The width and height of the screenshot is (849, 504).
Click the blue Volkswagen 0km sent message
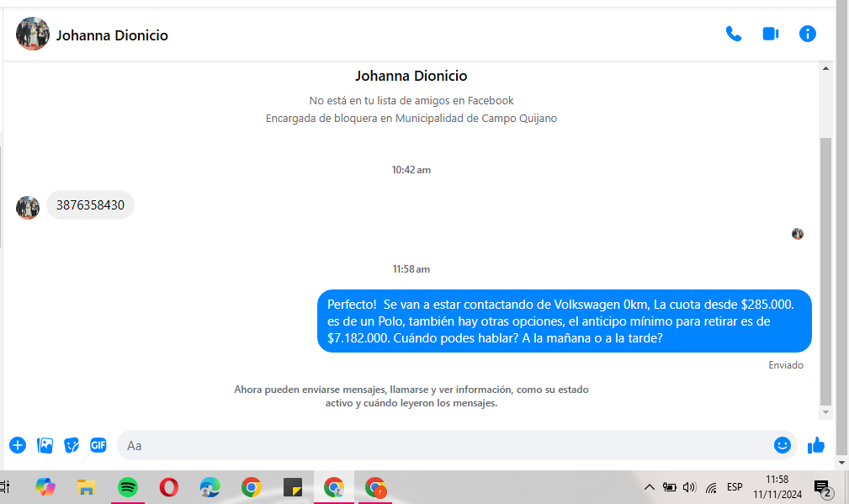564,321
